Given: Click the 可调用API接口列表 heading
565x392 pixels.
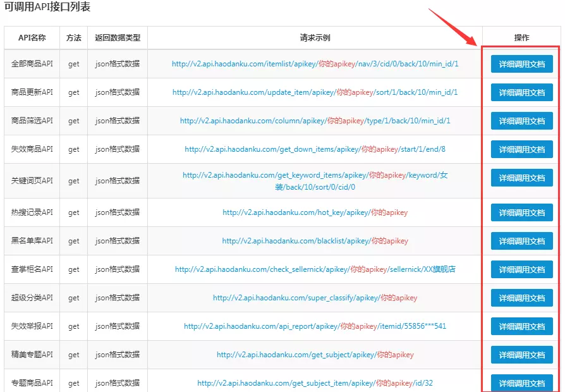Looking at the screenshot, I should (x=47, y=6).
